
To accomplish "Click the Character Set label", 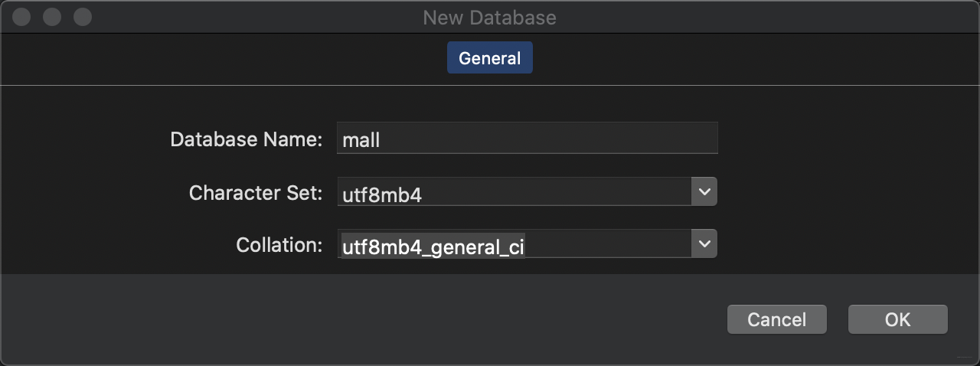I will pyautogui.click(x=256, y=192).
